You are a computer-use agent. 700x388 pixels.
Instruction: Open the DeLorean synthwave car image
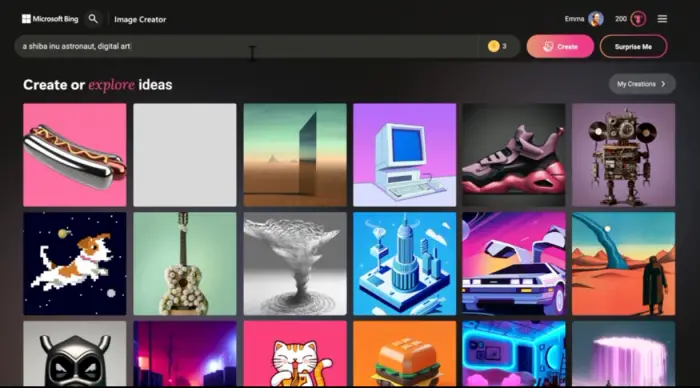[x=514, y=263]
